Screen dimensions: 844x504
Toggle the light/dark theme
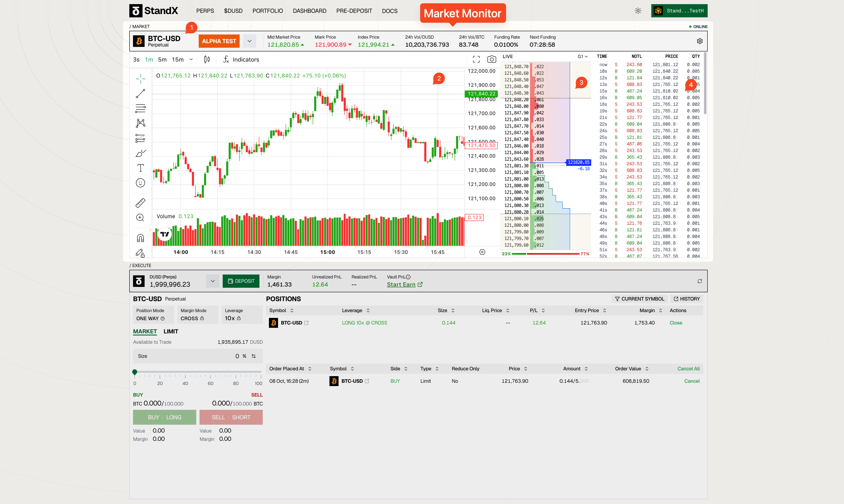[638, 11]
